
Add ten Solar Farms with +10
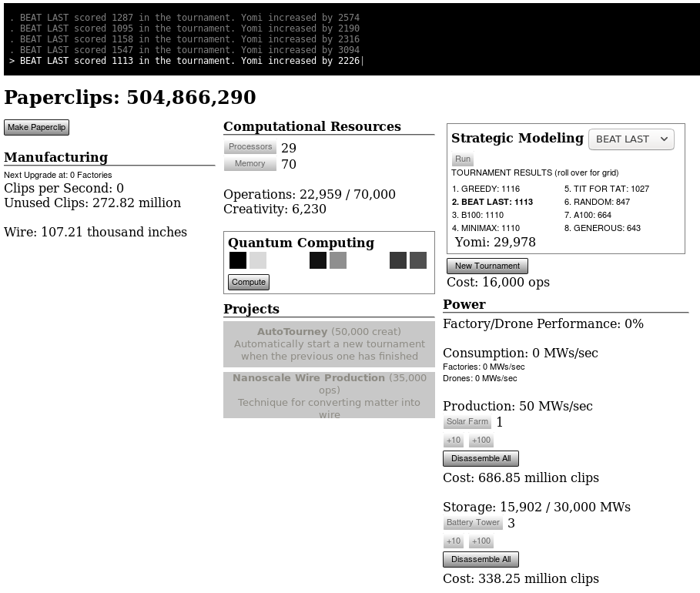click(x=454, y=441)
